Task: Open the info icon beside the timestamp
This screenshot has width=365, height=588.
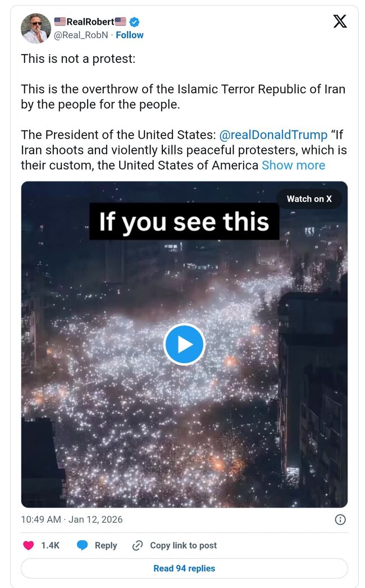Action: click(340, 519)
